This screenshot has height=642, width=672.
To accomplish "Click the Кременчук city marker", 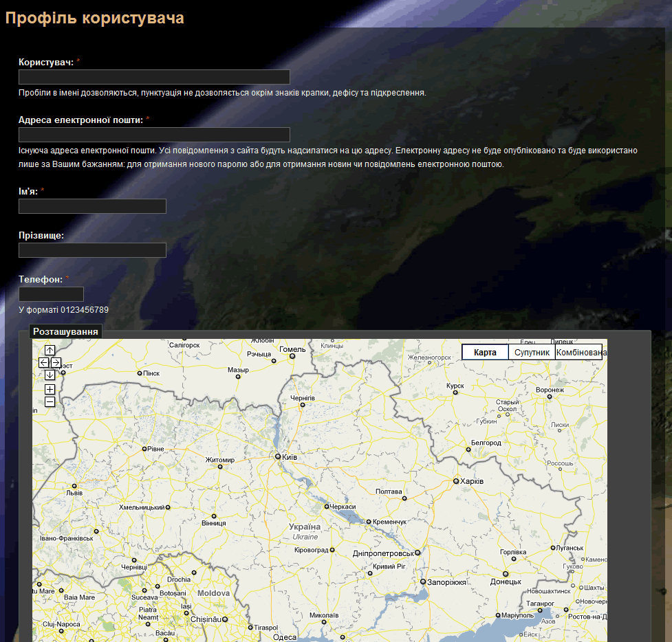I will 369,522.
